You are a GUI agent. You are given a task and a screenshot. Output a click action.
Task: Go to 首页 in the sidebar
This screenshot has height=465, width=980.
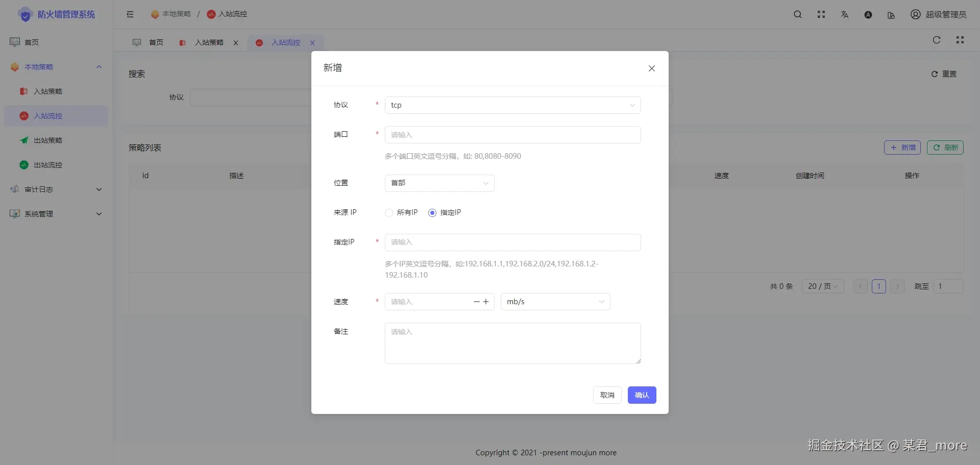click(x=56, y=42)
